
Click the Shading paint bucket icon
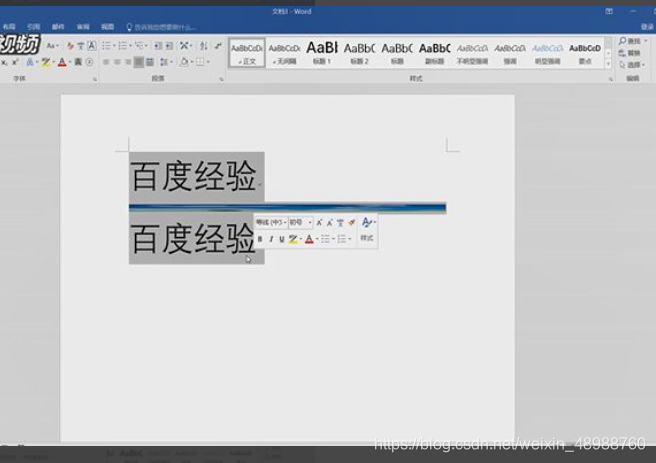point(183,62)
